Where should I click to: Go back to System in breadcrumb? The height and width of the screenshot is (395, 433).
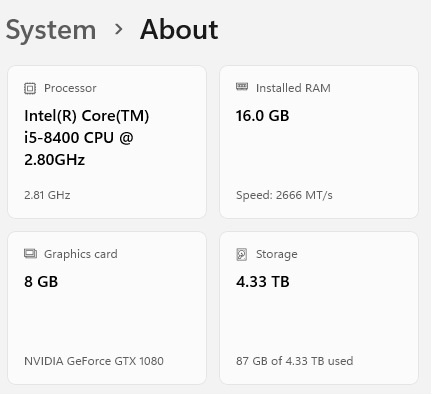(x=51, y=30)
